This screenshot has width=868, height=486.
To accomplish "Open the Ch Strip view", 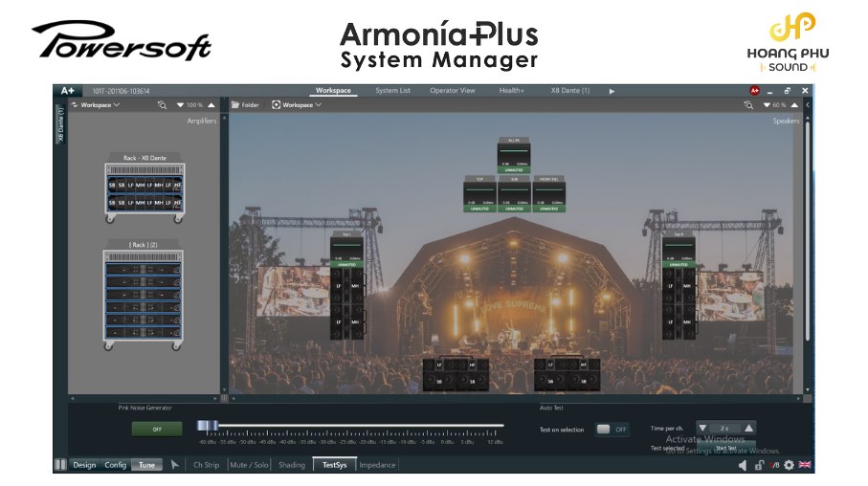I will (206, 465).
